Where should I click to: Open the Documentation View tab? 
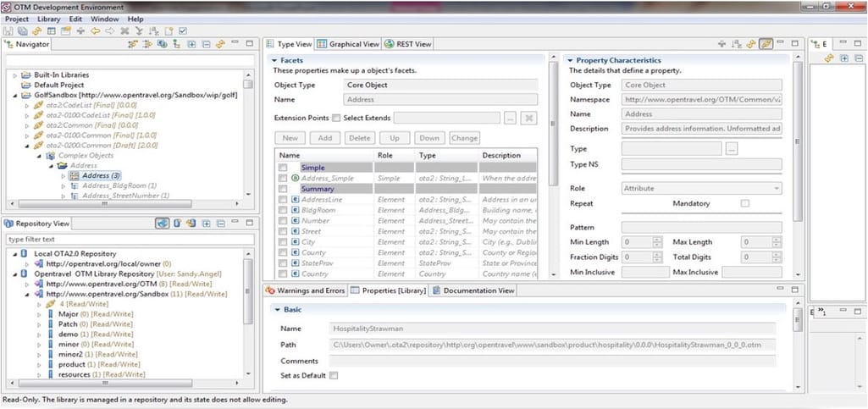(474, 290)
